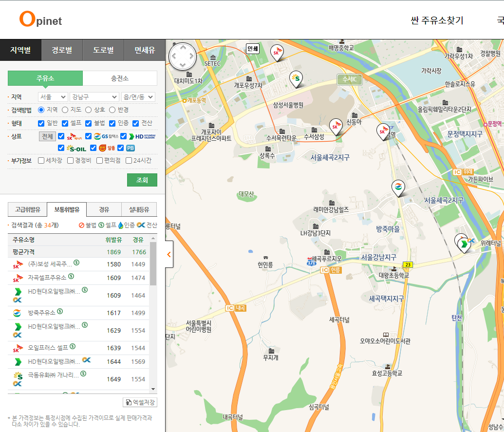
Task: Pan the map down with the navigation arrow
Action: click(x=183, y=65)
